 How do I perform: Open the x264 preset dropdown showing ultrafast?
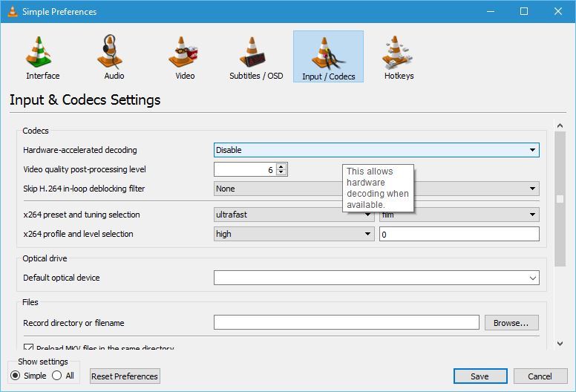pos(294,215)
